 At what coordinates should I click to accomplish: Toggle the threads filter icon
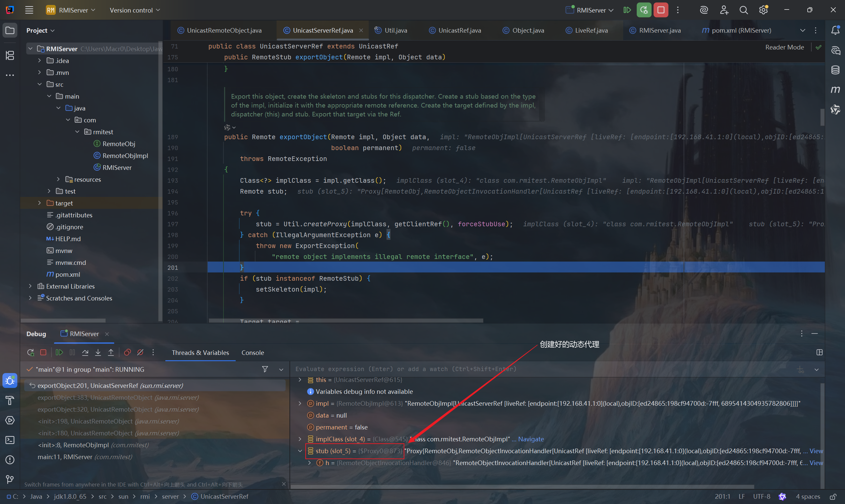coord(265,369)
